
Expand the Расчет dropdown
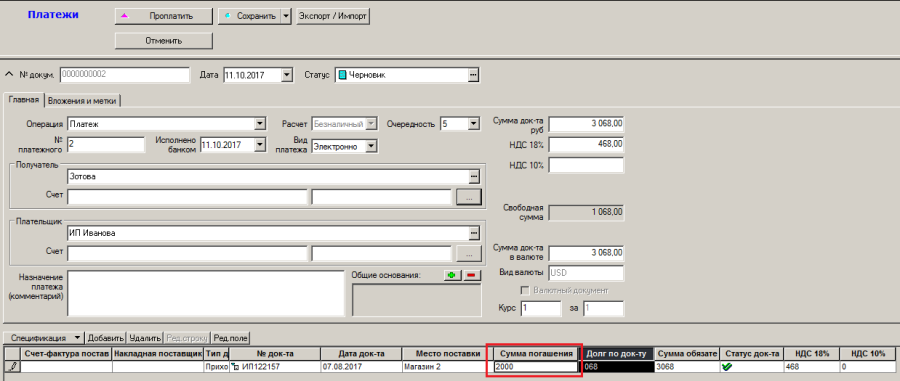pyautogui.click(x=371, y=123)
